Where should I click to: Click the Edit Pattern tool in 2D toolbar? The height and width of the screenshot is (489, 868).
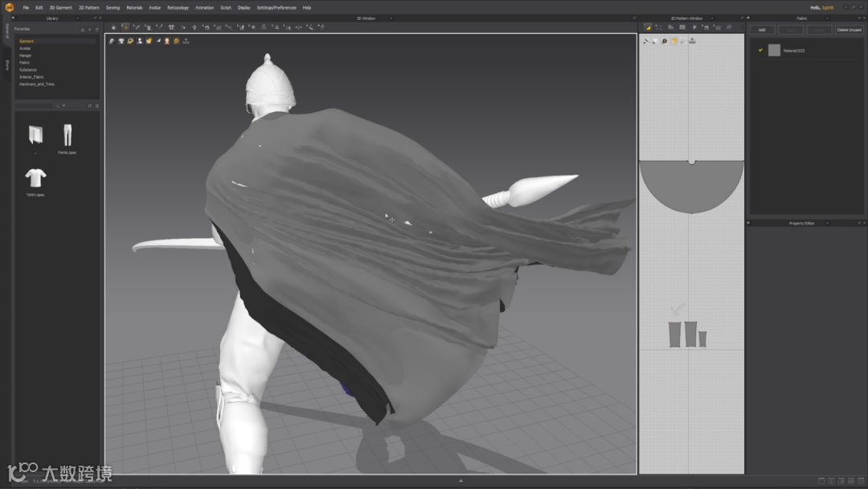pyautogui.click(x=659, y=27)
